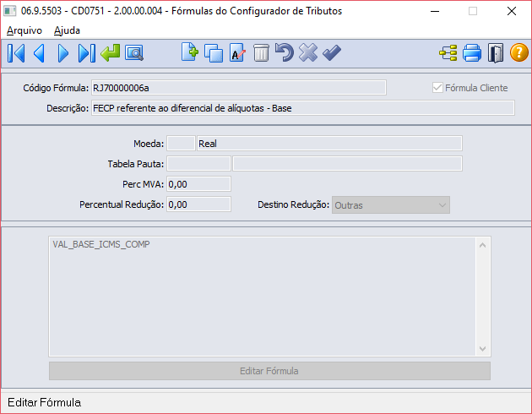532x414 pixels.
Task: Click the Moeda name field showing Real
Action: coord(329,144)
